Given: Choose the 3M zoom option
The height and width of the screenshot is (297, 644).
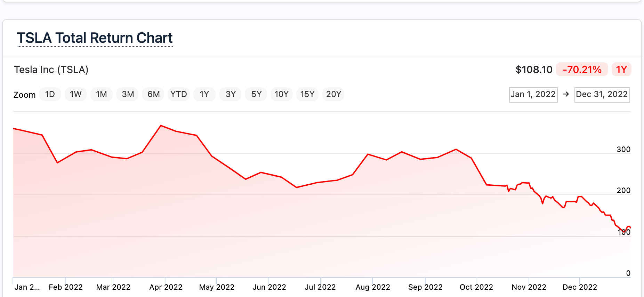Looking at the screenshot, I should [x=128, y=94].
